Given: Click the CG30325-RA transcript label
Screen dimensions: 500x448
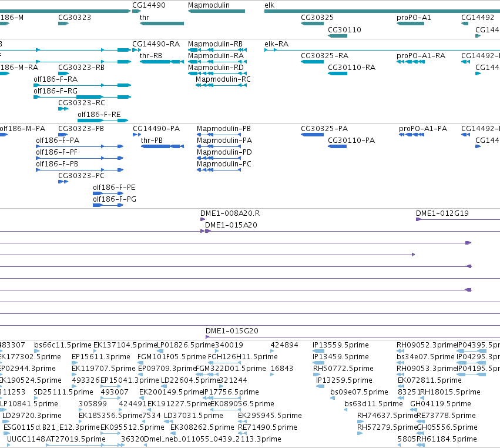Looking at the screenshot, I should coord(324,55).
